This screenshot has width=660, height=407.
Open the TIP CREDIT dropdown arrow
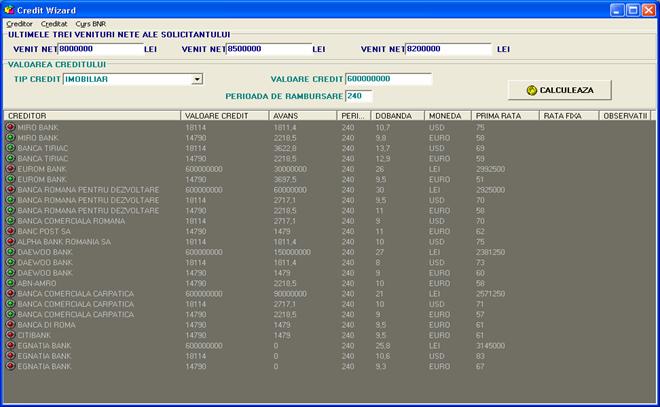point(197,79)
